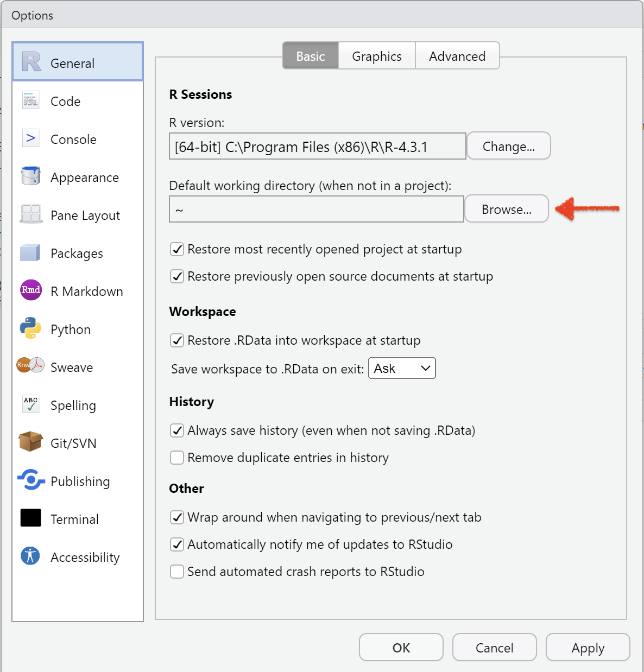This screenshot has height=672, width=644.
Task: Open the R Markdown Rmd icon
Action: pos(31,290)
